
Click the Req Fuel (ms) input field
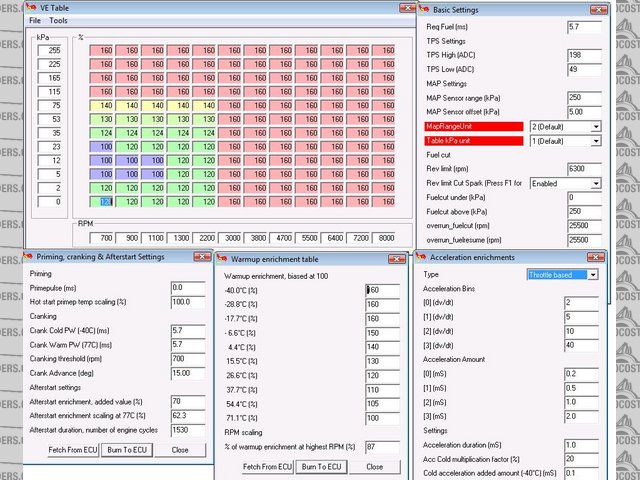tap(583, 26)
